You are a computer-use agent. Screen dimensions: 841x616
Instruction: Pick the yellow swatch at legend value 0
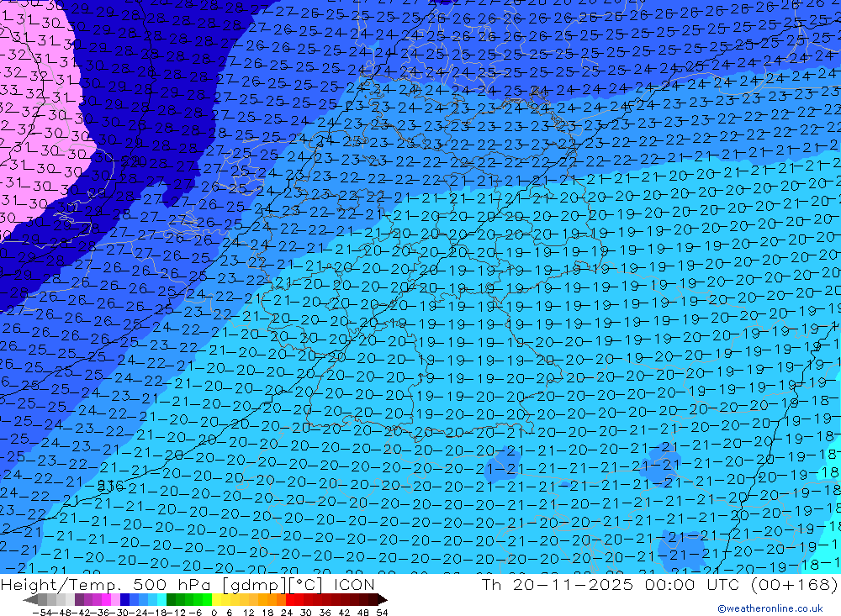click(x=216, y=600)
